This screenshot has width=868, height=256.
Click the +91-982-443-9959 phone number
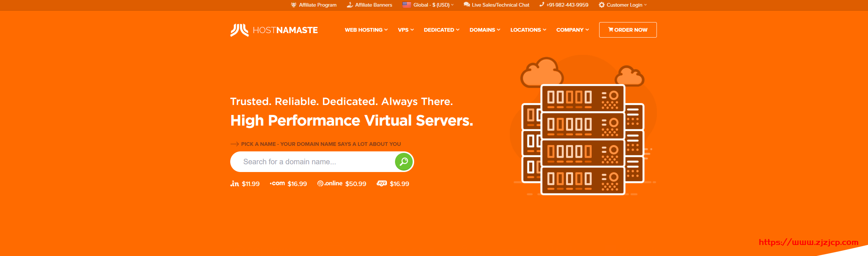567,5
